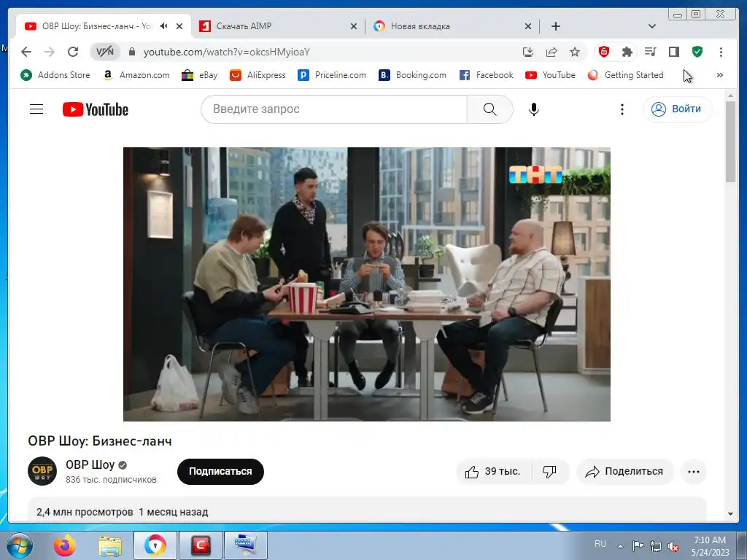Click the RU language indicator
The image size is (747, 560).
600,544
